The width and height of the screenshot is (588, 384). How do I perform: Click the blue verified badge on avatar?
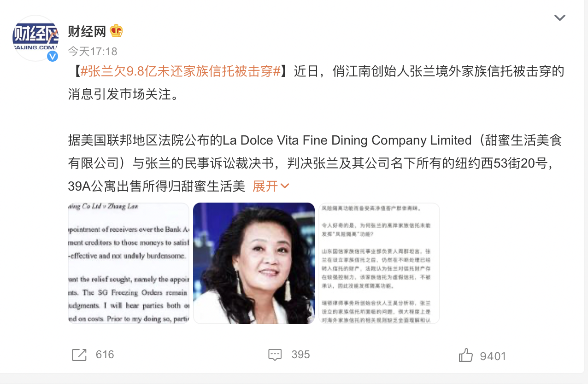point(53,56)
